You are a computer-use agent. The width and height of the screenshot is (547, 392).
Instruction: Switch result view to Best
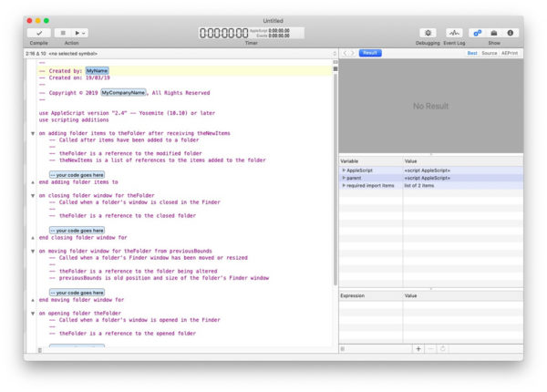tap(472, 53)
